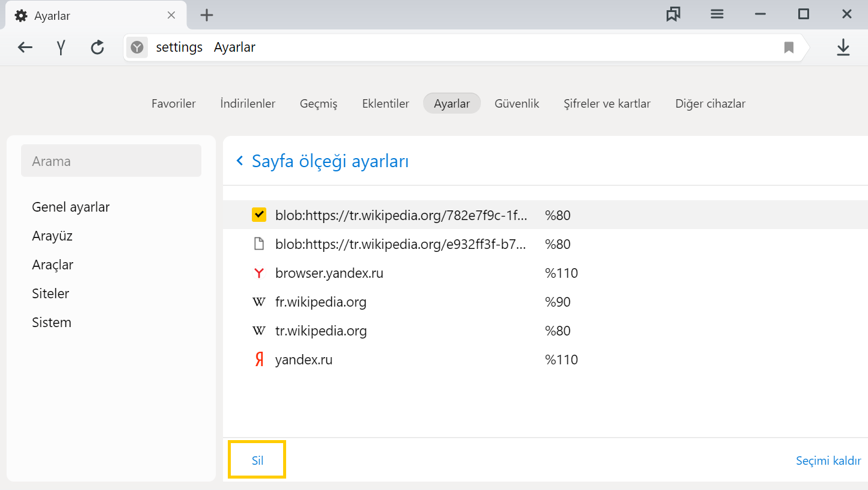Select the blob e932ff3f-b7 entry text
This screenshot has width=868, height=490.
[402, 244]
